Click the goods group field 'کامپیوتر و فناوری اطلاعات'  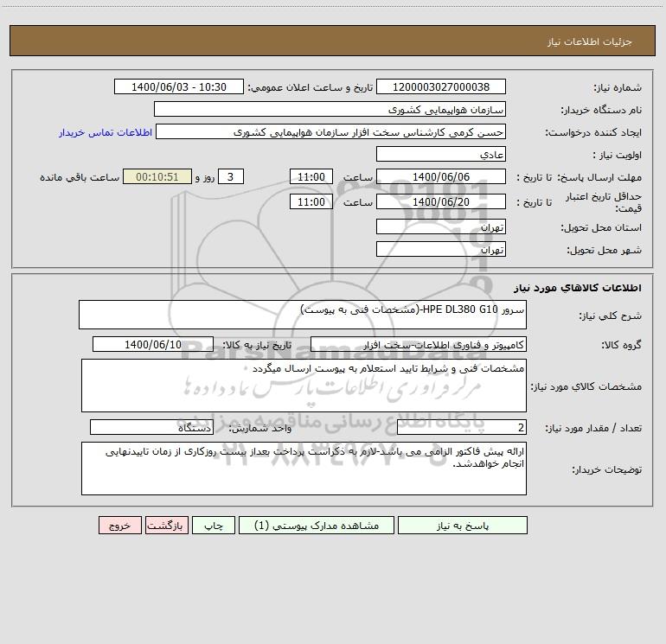tap(419, 344)
